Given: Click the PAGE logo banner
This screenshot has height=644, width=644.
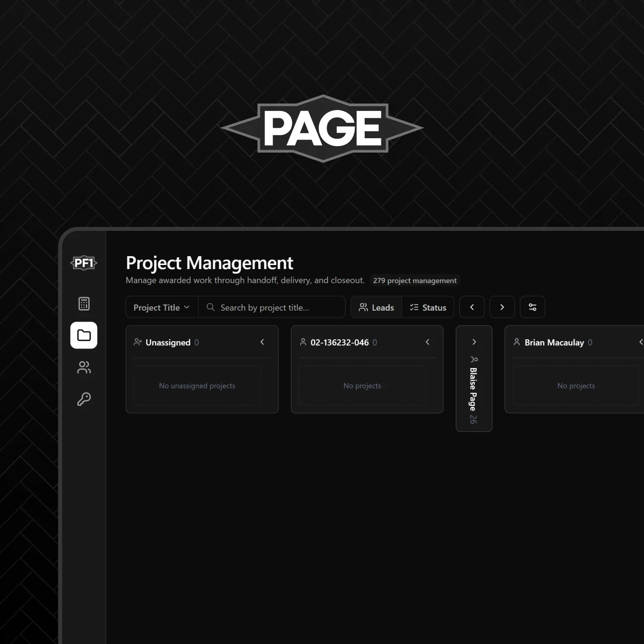Looking at the screenshot, I should pos(322,128).
